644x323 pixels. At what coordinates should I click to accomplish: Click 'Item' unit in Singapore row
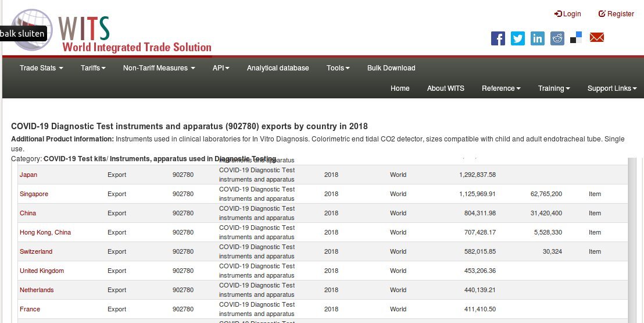click(x=595, y=194)
